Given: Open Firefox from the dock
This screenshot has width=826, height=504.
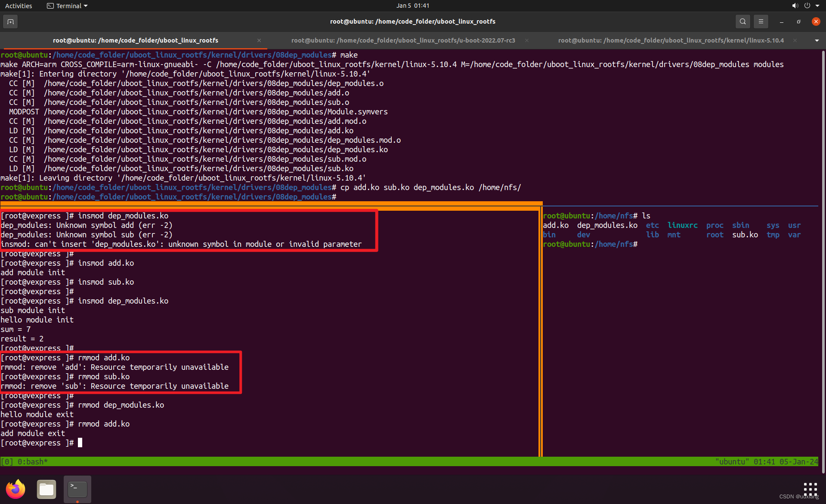Looking at the screenshot, I should pos(15,489).
